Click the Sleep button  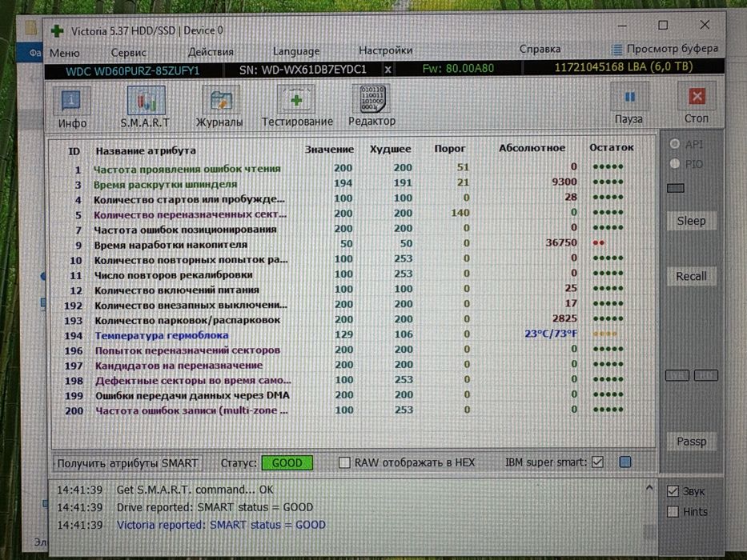pos(691,221)
